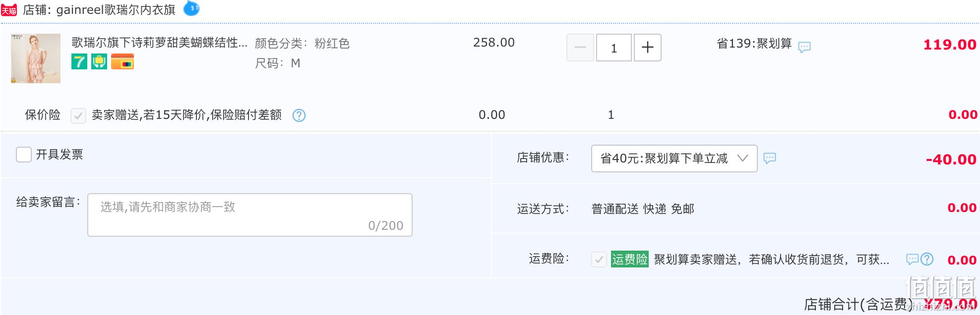
Task: Open the 省40元:聚划算下单立减 dropdown
Action: 674,158
